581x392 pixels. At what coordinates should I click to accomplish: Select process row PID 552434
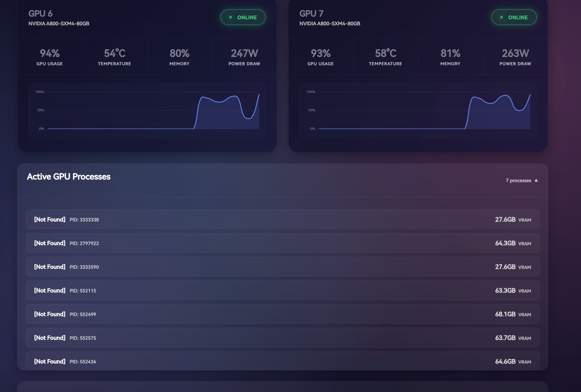[282, 361]
